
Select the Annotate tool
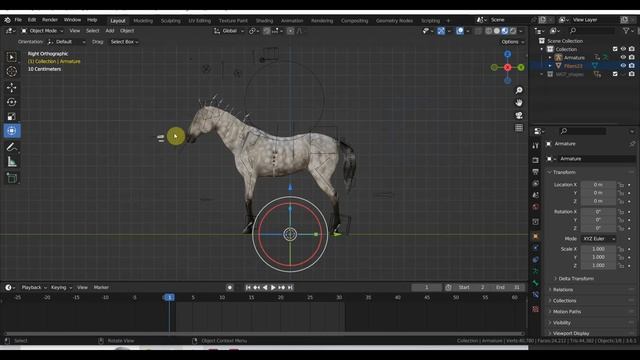(11, 147)
